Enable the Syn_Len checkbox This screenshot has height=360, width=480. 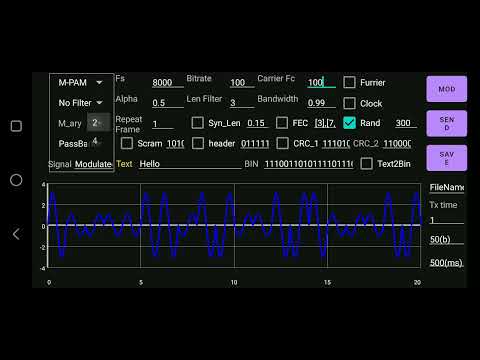point(197,123)
